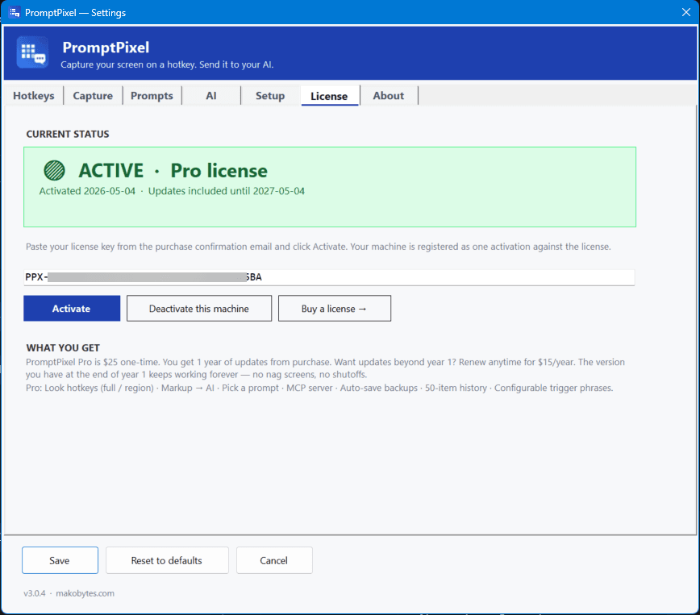
Task: Select the License tab
Action: [x=330, y=96]
